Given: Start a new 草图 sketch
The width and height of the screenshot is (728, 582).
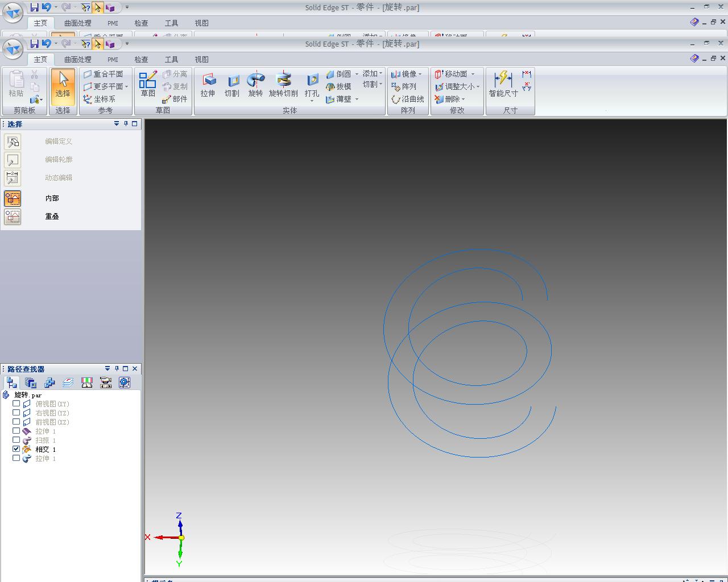Looking at the screenshot, I should point(148,84).
